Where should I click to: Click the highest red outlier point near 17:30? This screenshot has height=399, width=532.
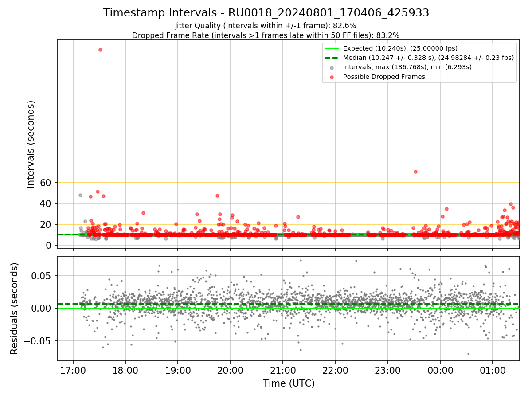[x=100, y=50]
